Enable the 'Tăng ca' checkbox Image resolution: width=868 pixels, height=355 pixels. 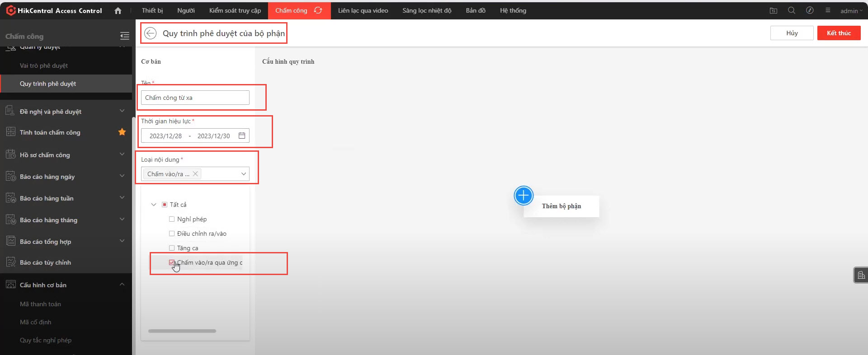pyautogui.click(x=172, y=248)
